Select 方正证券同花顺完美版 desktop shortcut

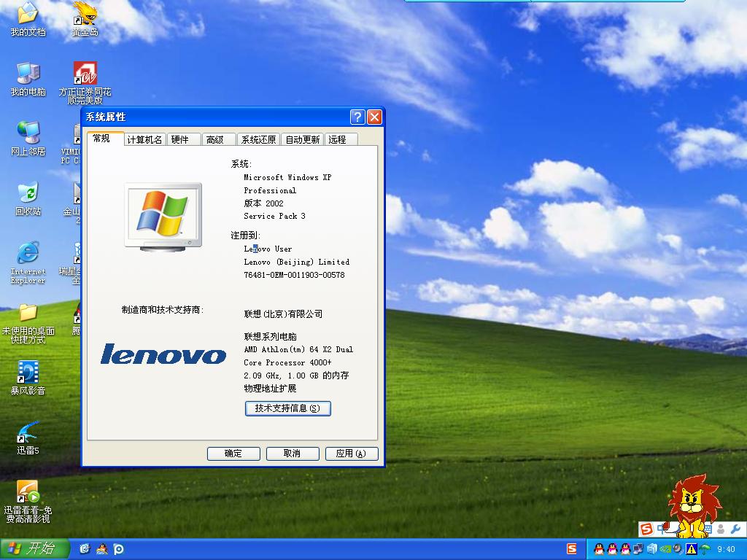[x=85, y=83]
